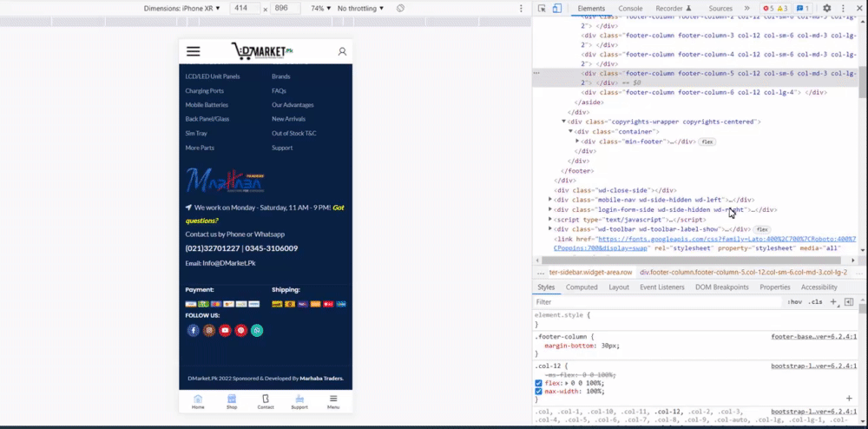Open the Layout tab

pyautogui.click(x=619, y=287)
